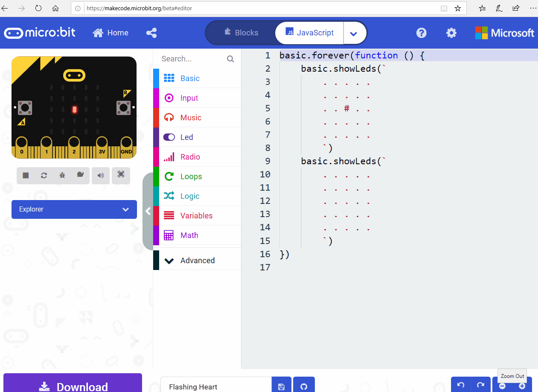
Task: Enable debug mode with the bug icon
Action: pyautogui.click(x=62, y=175)
